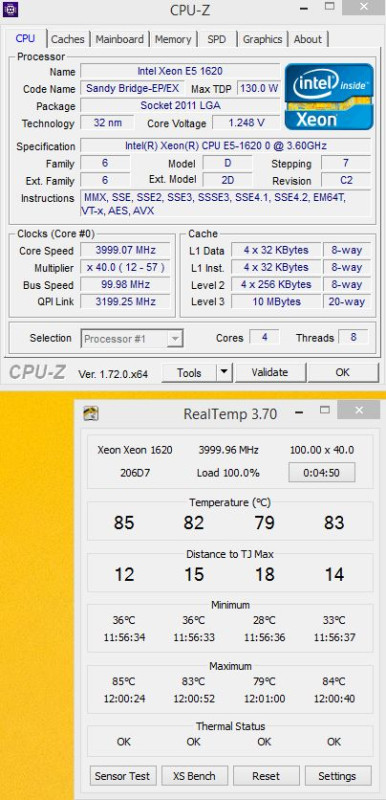Click the Ext. Model value 2D

227,180
